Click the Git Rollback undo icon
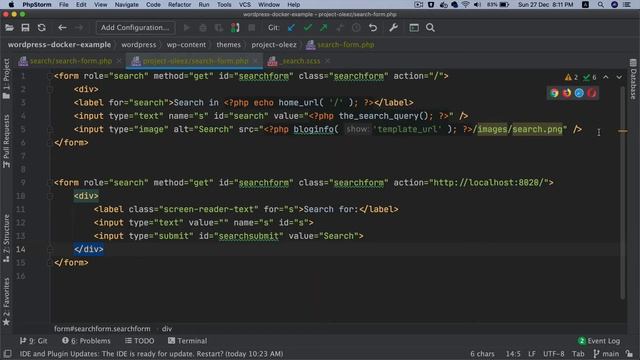 tap(373, 28)
